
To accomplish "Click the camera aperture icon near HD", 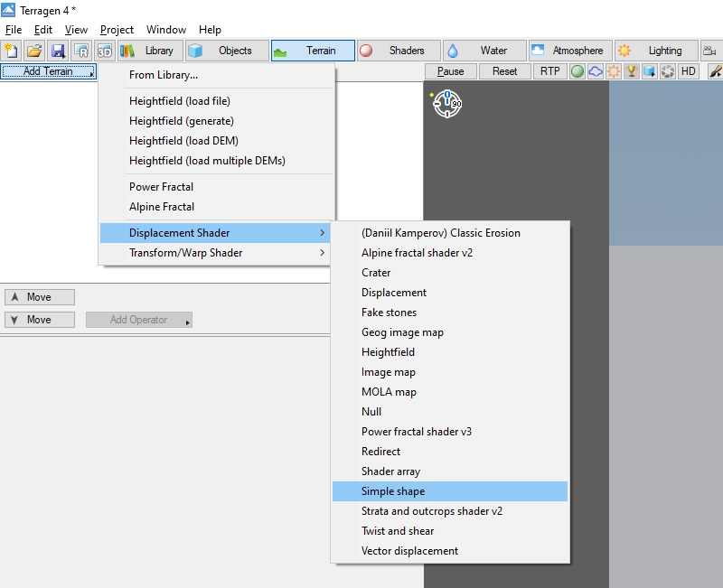I will pos(668,71).
